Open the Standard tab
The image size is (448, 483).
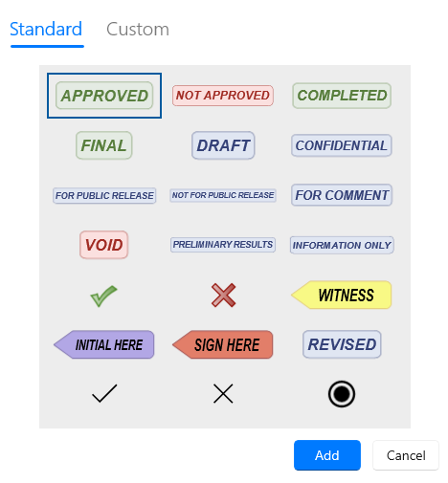click(x=46, y=30)
